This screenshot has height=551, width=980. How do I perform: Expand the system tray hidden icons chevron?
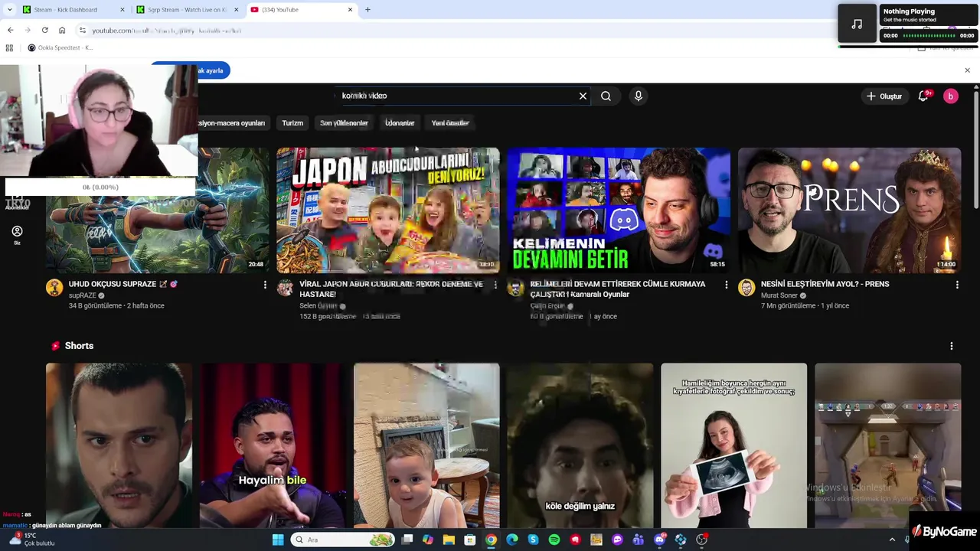click(x=892, y=540)
